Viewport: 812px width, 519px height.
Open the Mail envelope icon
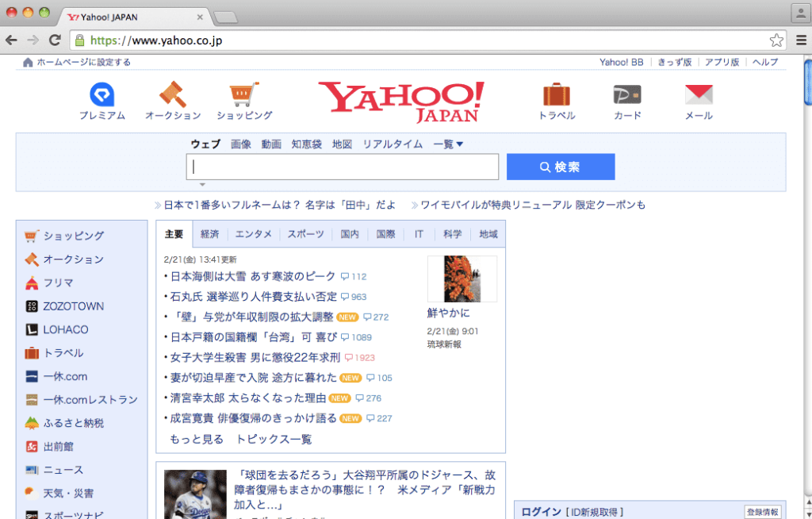(699, 94)
